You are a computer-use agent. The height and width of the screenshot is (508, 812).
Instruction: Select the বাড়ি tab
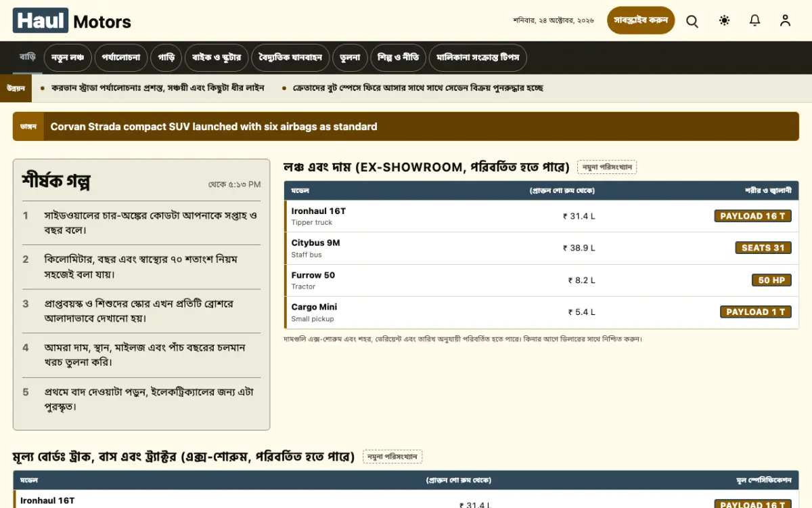tap(28, 58)
